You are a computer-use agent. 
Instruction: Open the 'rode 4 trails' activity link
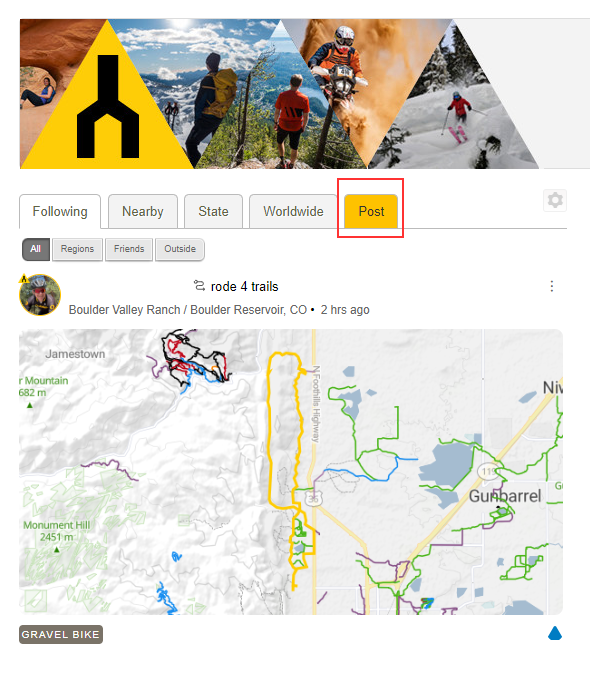[244, 286]
